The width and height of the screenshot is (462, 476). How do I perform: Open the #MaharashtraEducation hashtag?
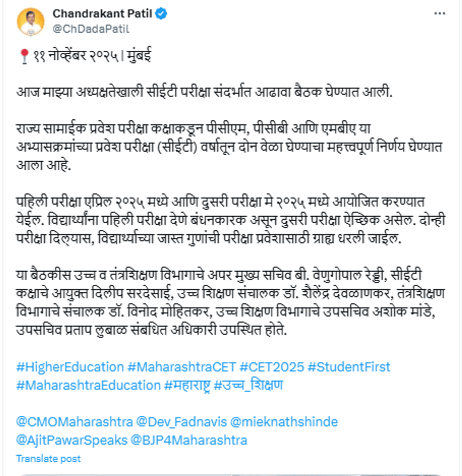coord(88,385)
